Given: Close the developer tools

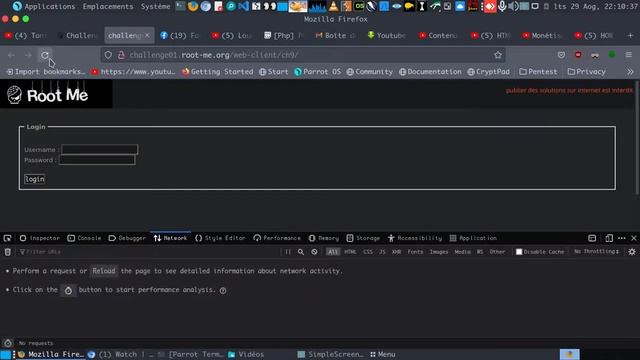Looking at the screenshot, I should (634, 238).
